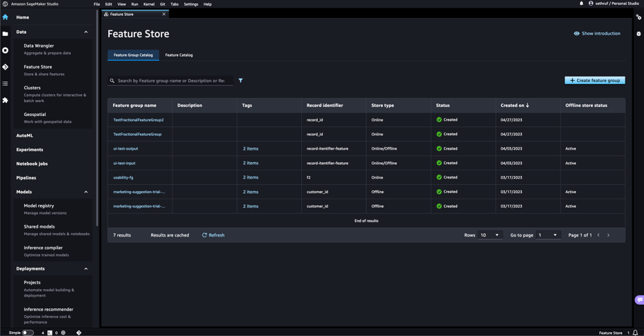The image size is (644, 336).
Task: Toggle Show introduction eye
Action: (576, 33)
